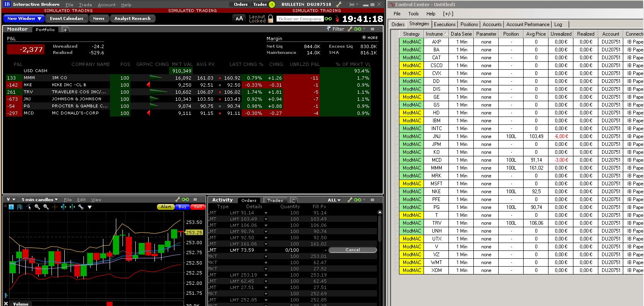Open the Account menu in Interactive Brokers
The width and height of the screenshot is (644, 306).
[107, 5]
